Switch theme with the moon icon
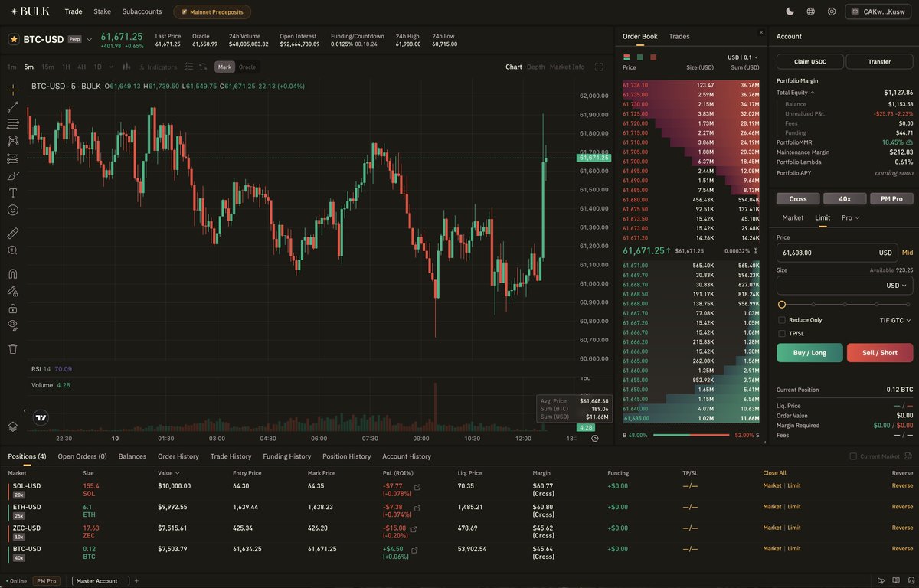This screenshot has height=588, width=919. click(790, 11)
